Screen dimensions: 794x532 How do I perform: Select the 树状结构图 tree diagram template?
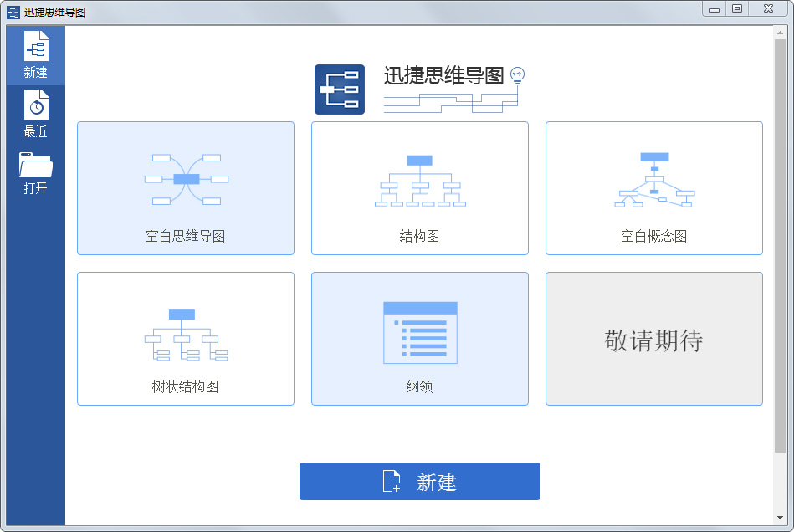(185, 338)
